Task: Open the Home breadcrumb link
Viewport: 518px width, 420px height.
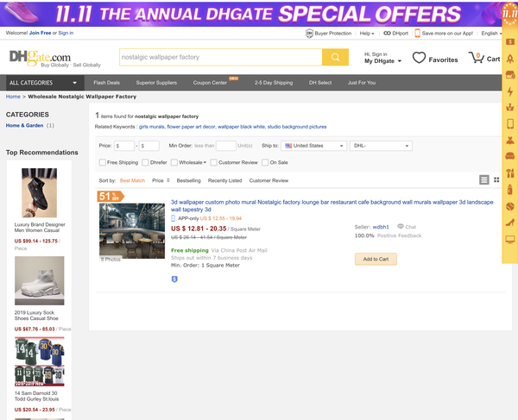Action: tap(13, 97)
